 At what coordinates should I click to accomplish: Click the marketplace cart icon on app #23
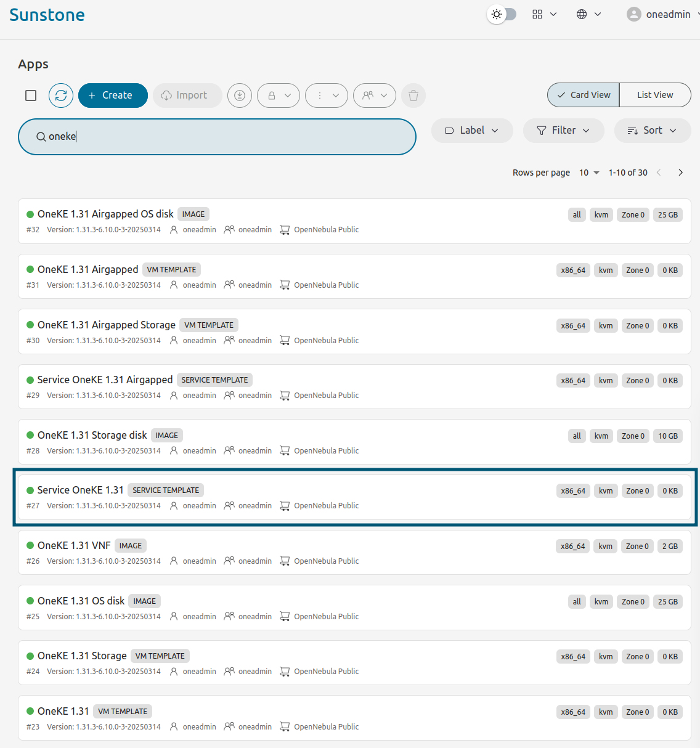tap(285, 727)
